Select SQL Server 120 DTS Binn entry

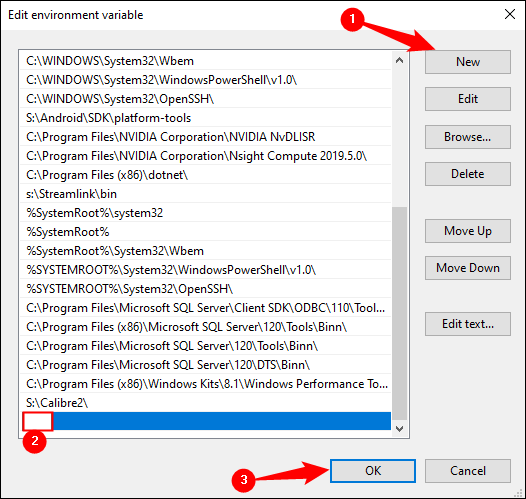point(205,365)
